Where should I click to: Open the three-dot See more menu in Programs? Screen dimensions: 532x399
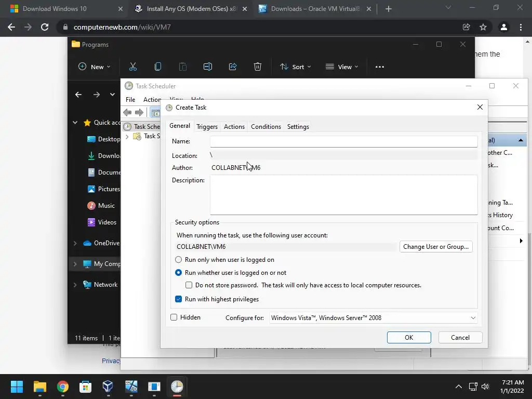380,67
